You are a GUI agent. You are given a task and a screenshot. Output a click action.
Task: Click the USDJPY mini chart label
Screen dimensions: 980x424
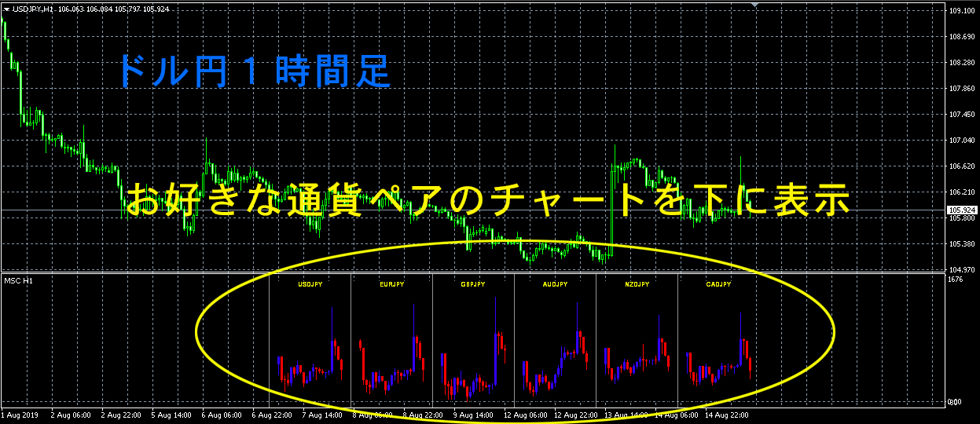tap(310, 285)
